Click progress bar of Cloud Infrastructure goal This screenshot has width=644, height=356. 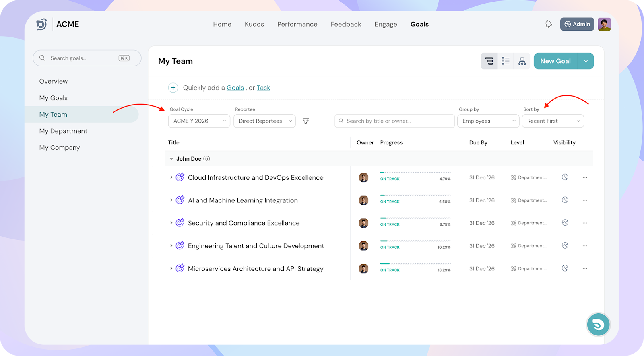pyautogui.click(x=415, y=173)
